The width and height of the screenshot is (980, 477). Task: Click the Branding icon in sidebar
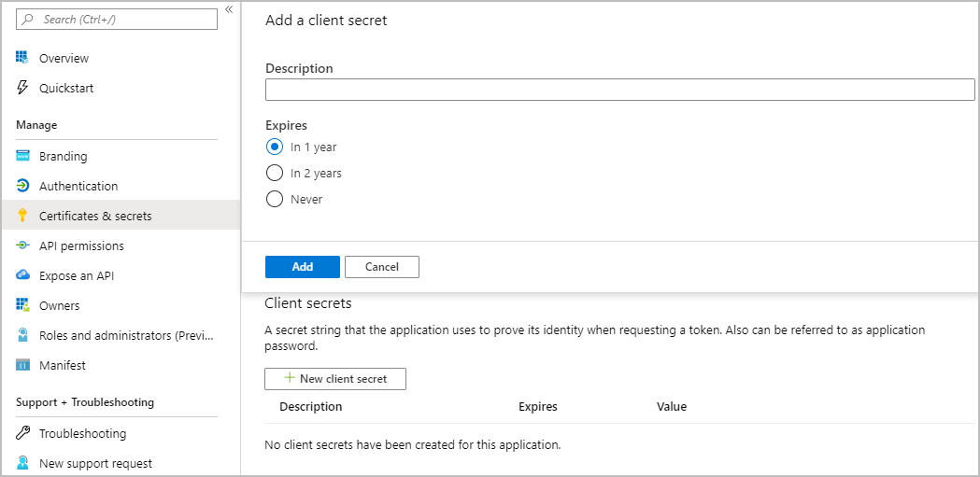22,156
